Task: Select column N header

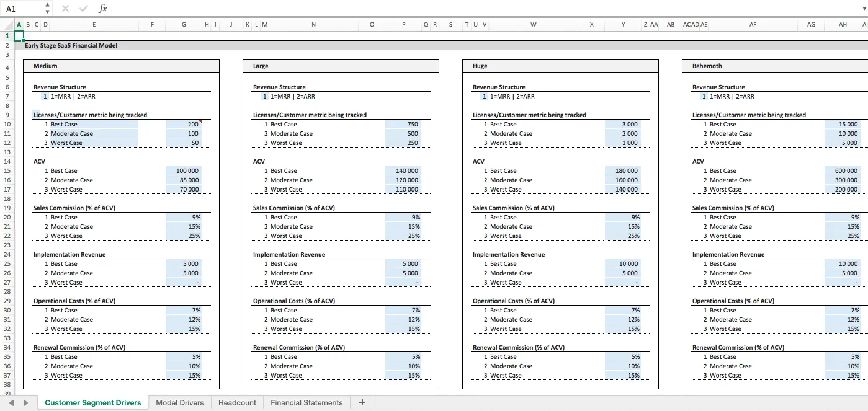Action: point(314,25)
